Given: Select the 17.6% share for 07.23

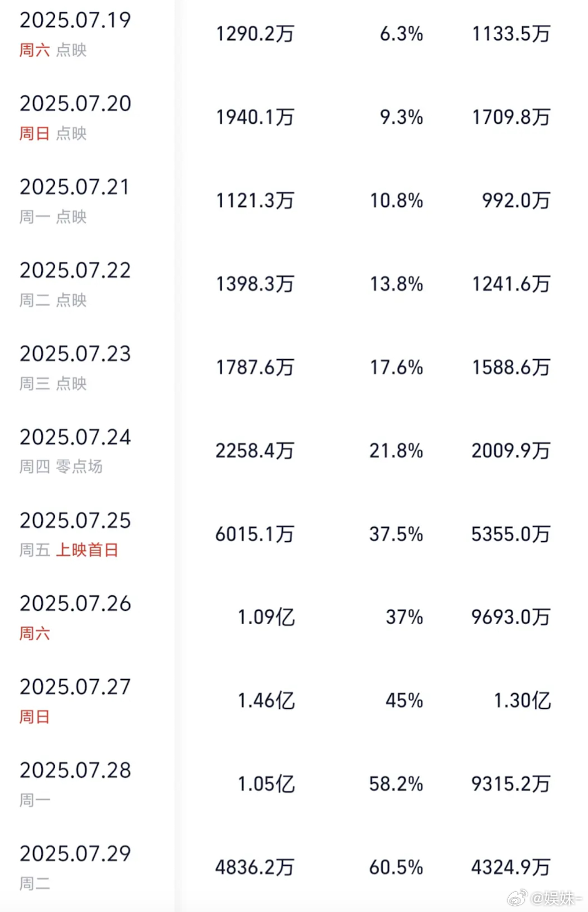Looking at the screenshot, I should click(396, 367).
